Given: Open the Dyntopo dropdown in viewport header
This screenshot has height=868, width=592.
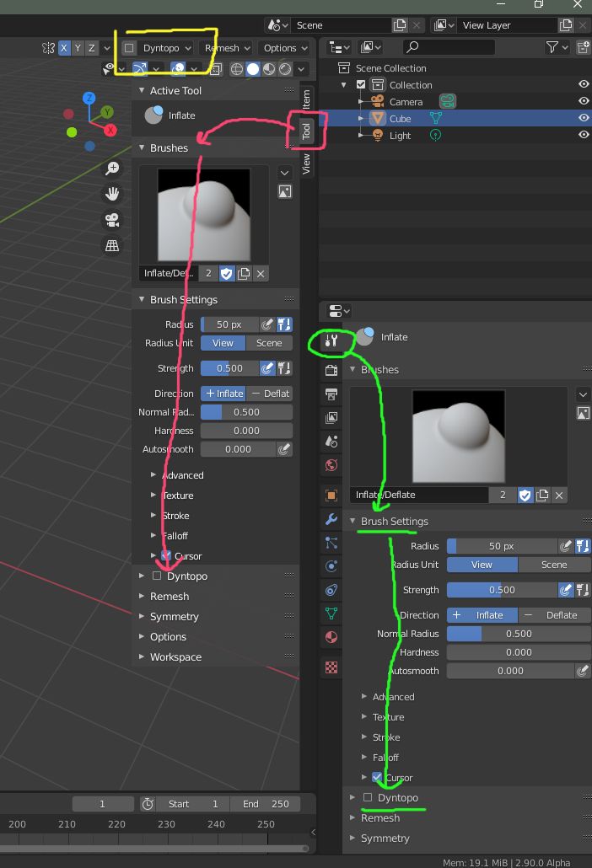Looking at the screenshot, I should (167, 48).
